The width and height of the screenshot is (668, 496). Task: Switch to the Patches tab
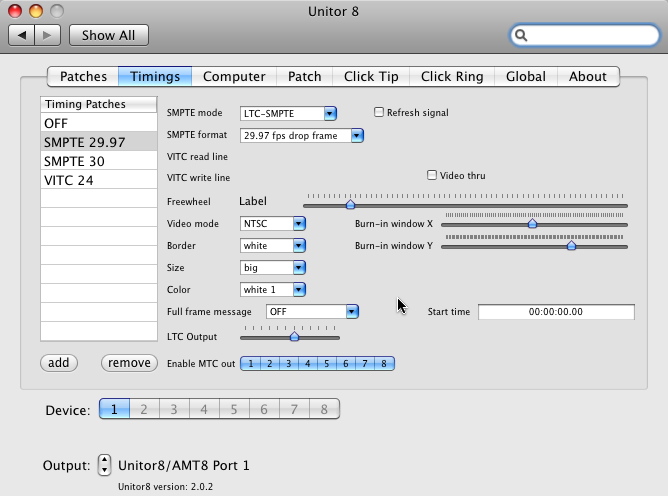click(83, 76)
